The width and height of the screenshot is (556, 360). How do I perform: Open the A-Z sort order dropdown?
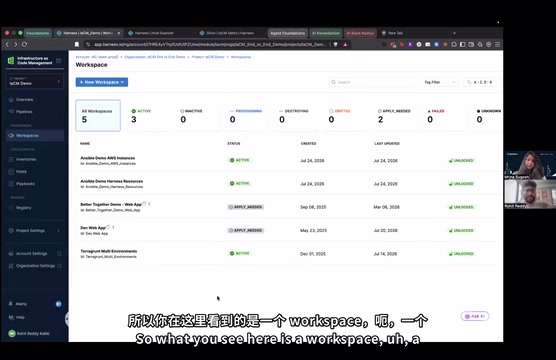[x=482, y=82]
